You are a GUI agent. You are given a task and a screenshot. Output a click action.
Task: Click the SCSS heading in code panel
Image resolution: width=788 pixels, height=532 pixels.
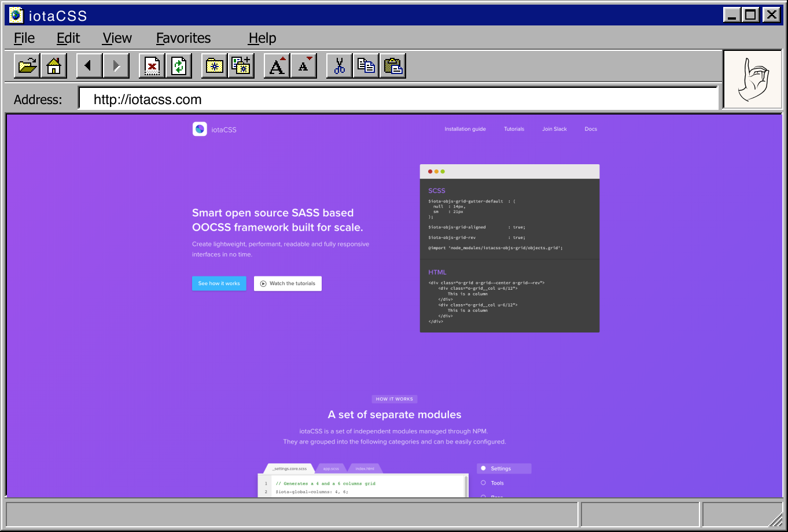click(x=437, y=190)
